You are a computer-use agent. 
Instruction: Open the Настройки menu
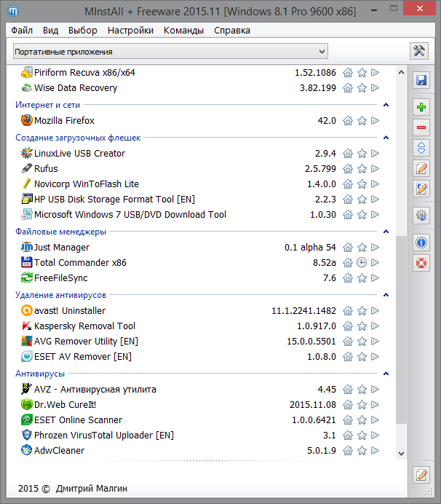(130, 30)
